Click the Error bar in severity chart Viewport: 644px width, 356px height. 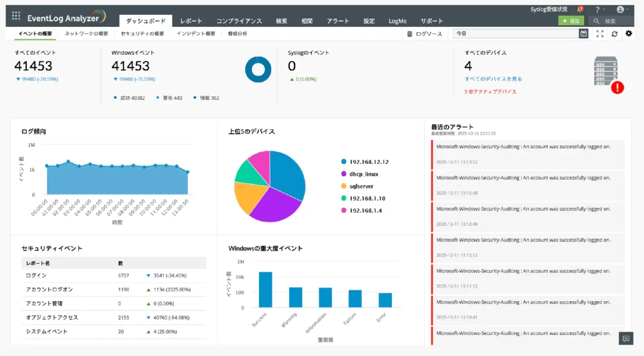(x=385, y=300)
